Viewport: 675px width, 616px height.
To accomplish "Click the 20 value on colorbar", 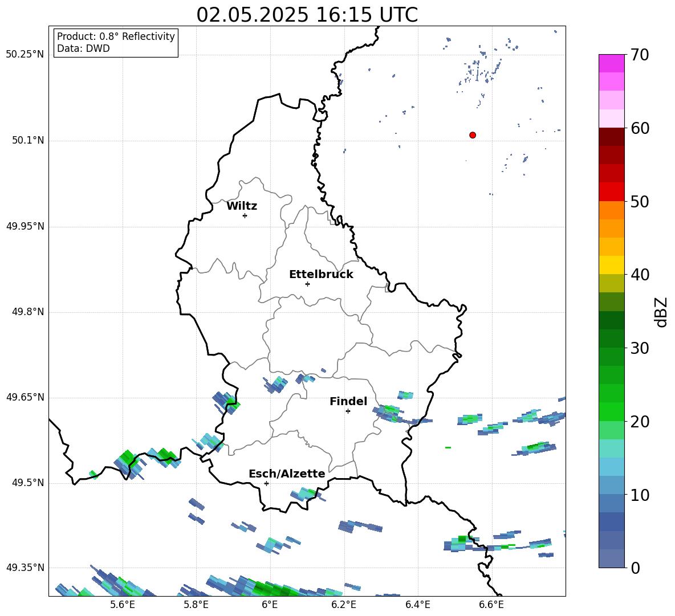I will click(640, 422).
